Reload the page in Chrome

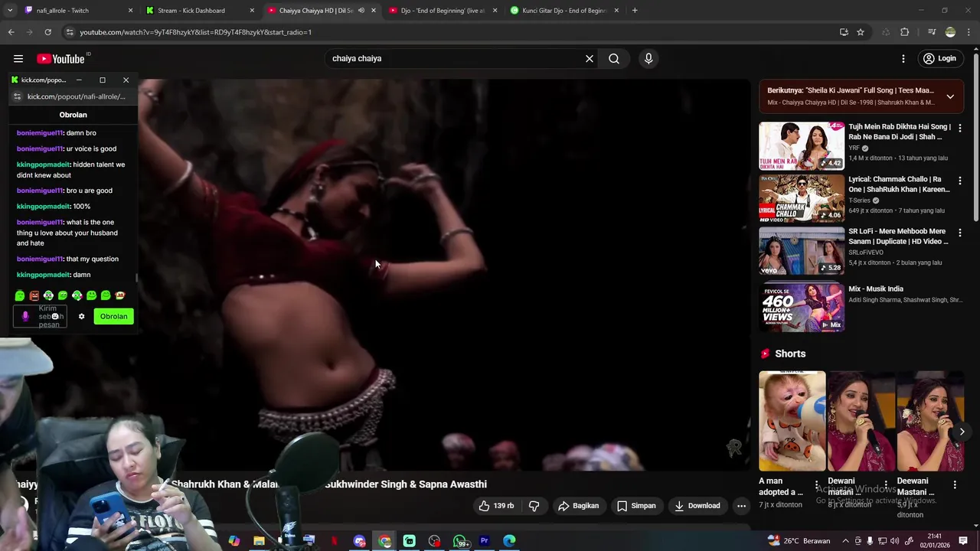47,32
